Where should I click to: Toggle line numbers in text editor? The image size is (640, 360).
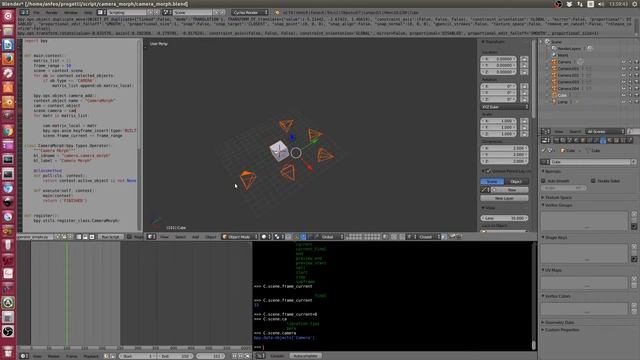(79, 236)
